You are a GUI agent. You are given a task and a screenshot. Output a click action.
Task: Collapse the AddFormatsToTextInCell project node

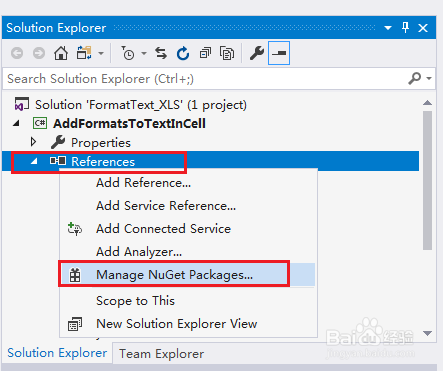click(x=16, y=124)
